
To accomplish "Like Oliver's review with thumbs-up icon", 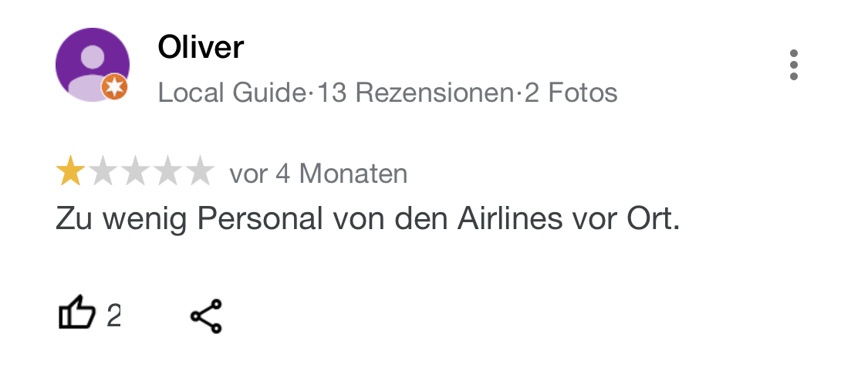I will click(76, 315).
